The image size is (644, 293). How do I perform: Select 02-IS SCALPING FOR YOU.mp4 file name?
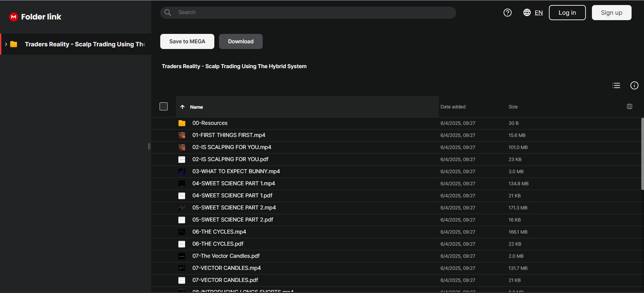[x=232, y=147]
